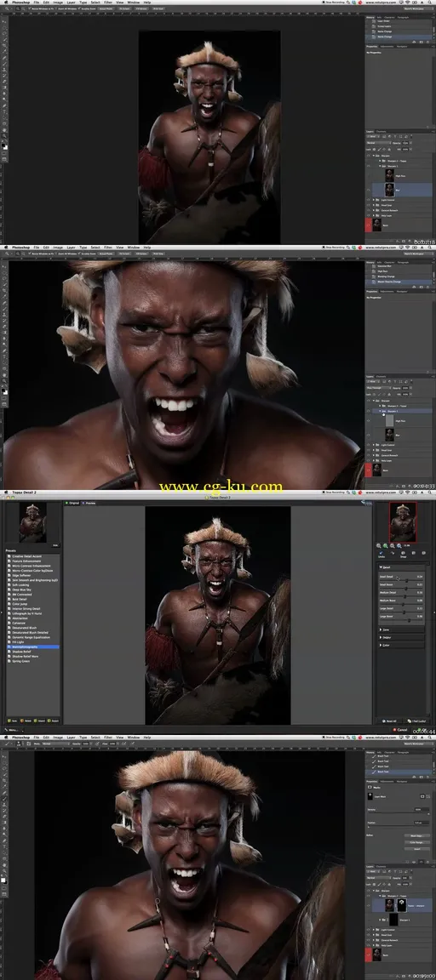Image resolution: width=436 pixels, height=980 pixels.
Task: Expand the Light Control group in the full-body Photoshop frame
Action: coord(374,200)
